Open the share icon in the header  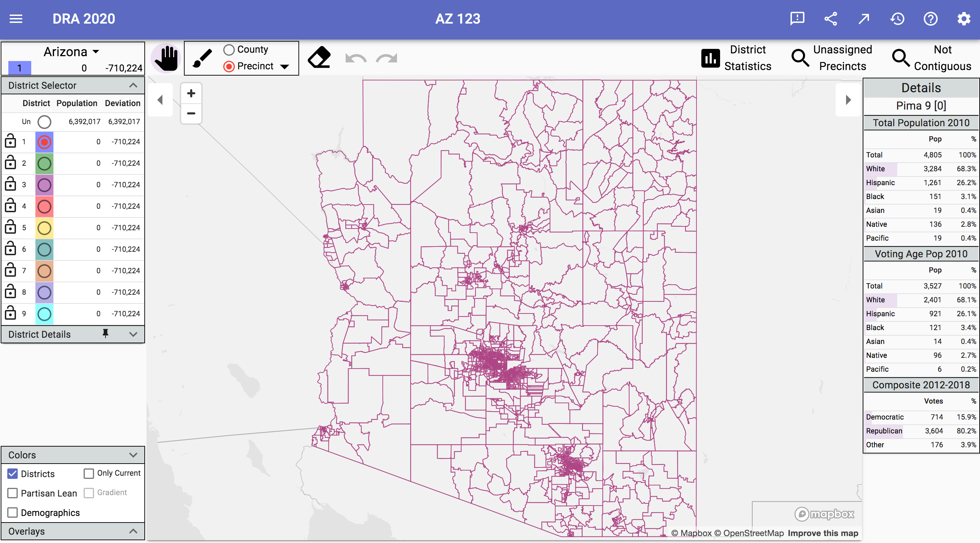830,19
